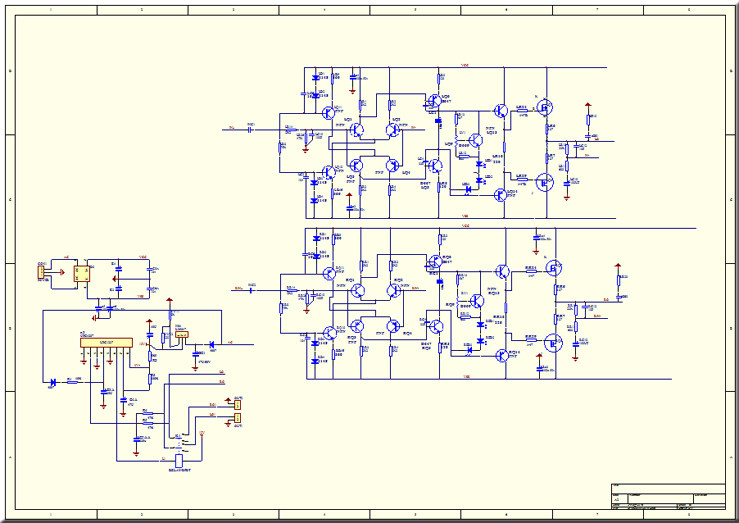Select the inductor coil in upper amplifier
The image size is (739, 523).
(456, 142)
